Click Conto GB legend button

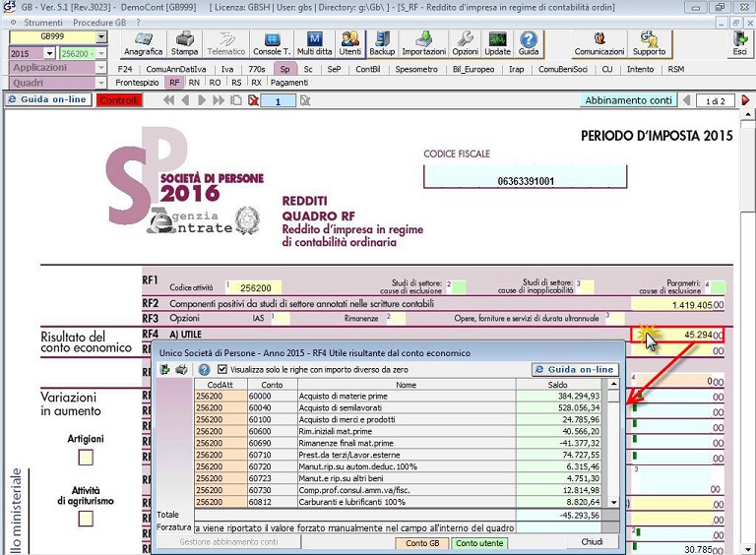tap(422, 543)
